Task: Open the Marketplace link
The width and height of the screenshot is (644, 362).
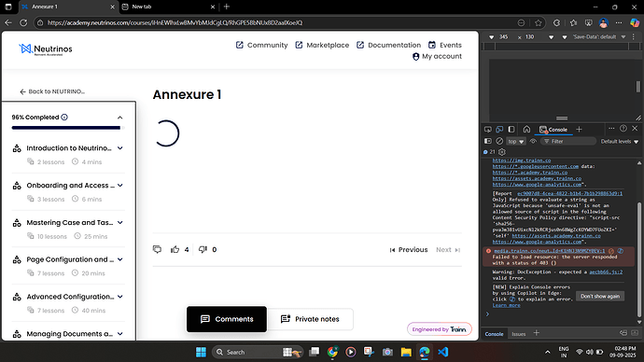Action: point(322,45)
